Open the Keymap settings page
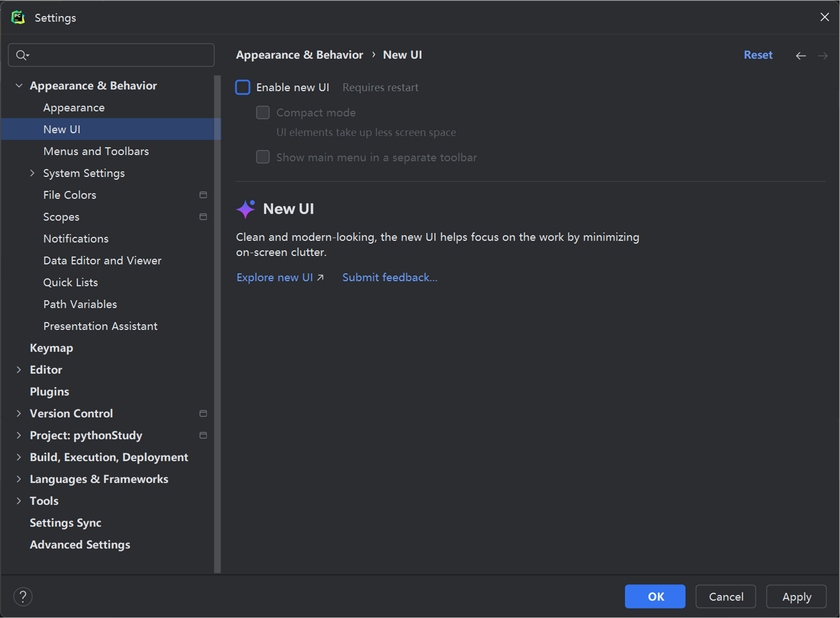This screenshot has height=618, width=840. pyautogui.click(x=51, y=348)
